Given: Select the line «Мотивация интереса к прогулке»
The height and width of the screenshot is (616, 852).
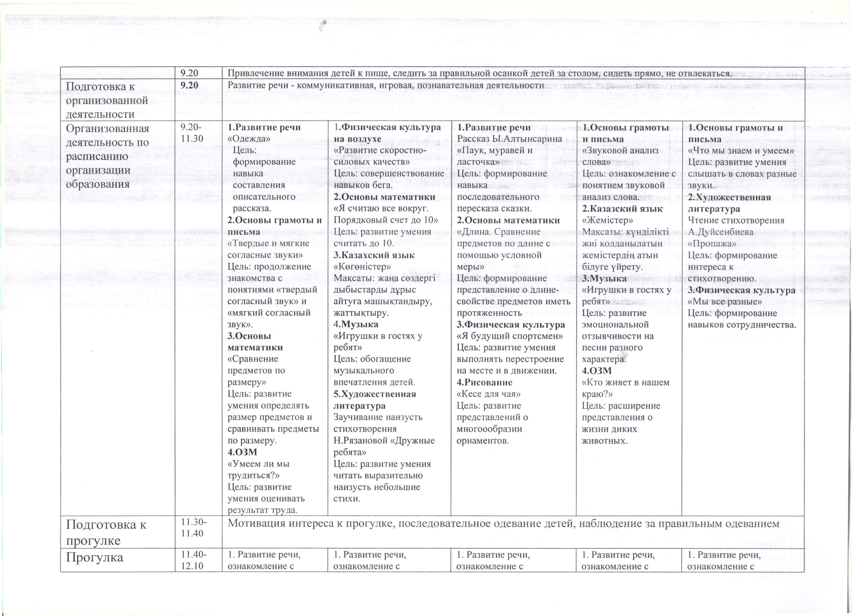Looking at the screenshot, I should click(503, 523).
